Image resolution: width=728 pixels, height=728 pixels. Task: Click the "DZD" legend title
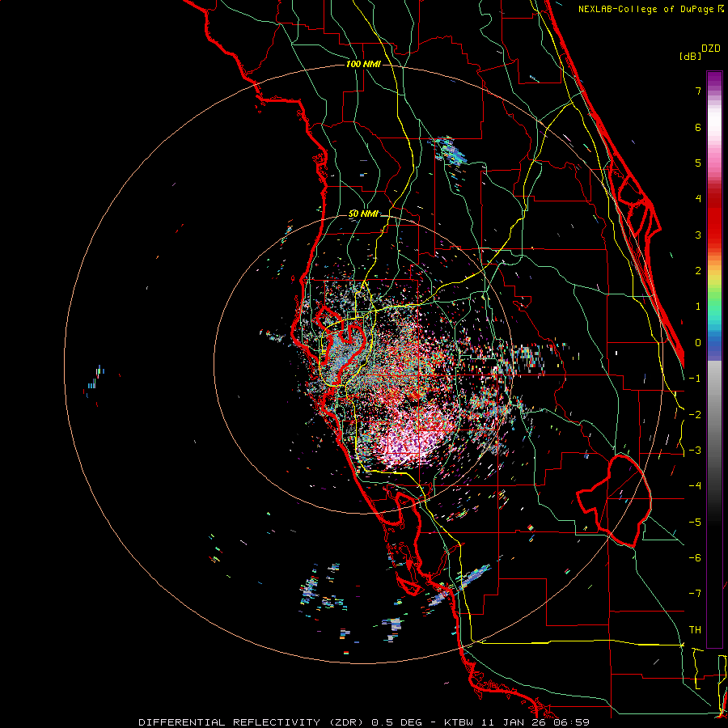coord(711,49)
